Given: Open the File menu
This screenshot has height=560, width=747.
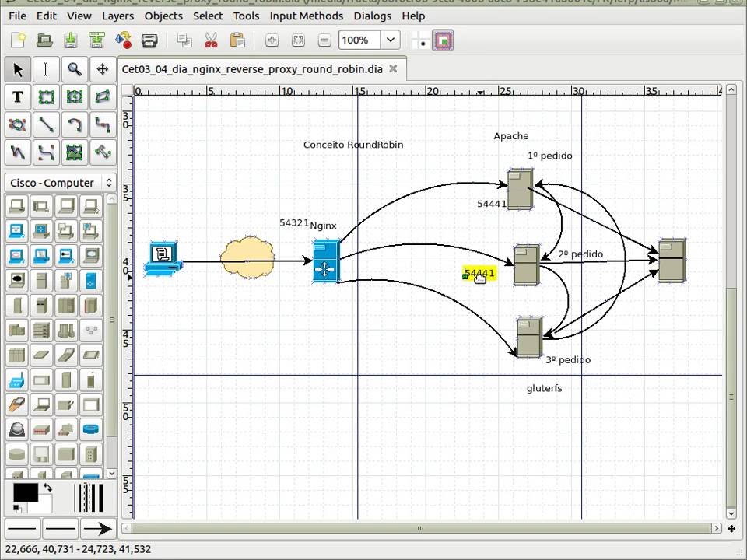Looking at the screenshot, I should tap(18, 16).
